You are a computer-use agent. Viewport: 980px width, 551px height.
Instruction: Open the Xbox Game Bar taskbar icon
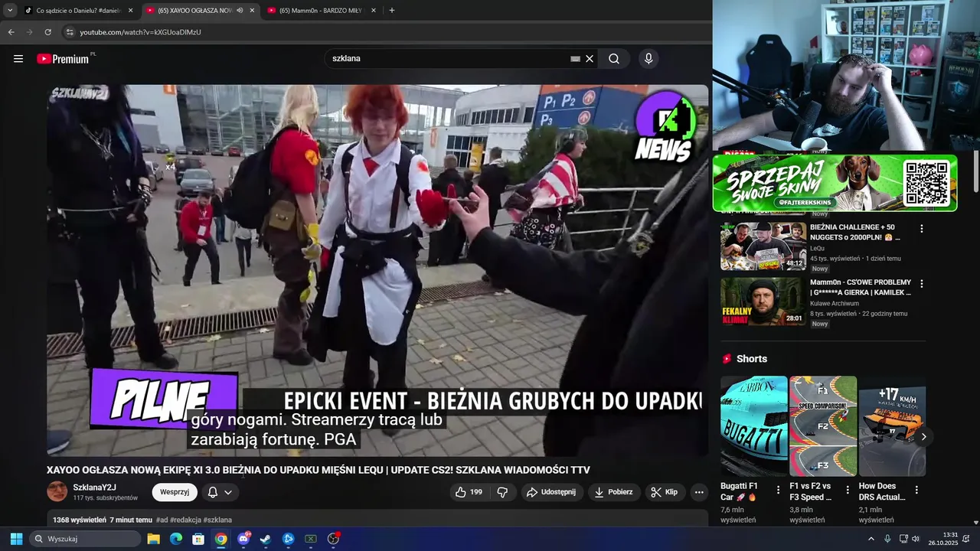click(311, 539)
